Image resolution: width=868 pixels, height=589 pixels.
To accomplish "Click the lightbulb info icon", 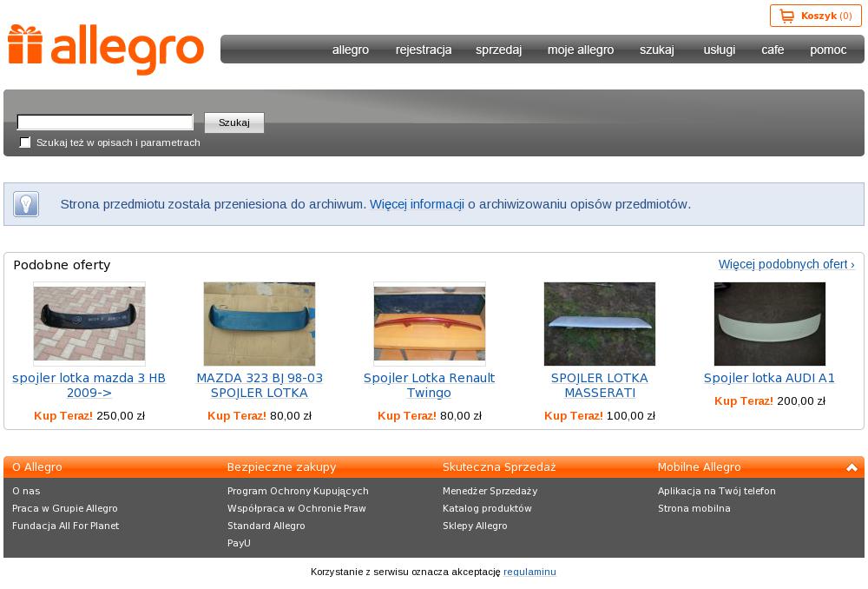I will [26, 204].
